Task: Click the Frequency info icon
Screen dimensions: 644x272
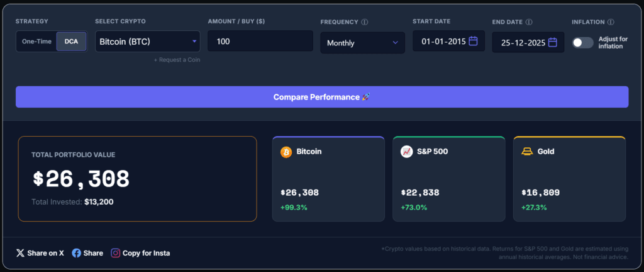Action: pyautogui.click(x=364, y=22)
